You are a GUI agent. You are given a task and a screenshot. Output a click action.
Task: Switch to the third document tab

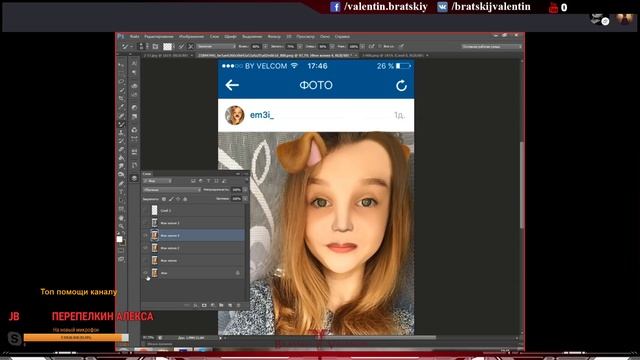coord(395,55)
